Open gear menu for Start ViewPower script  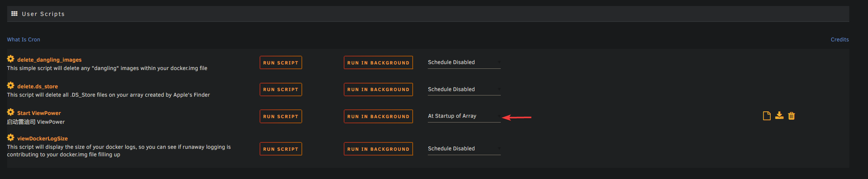coord(11,112)
